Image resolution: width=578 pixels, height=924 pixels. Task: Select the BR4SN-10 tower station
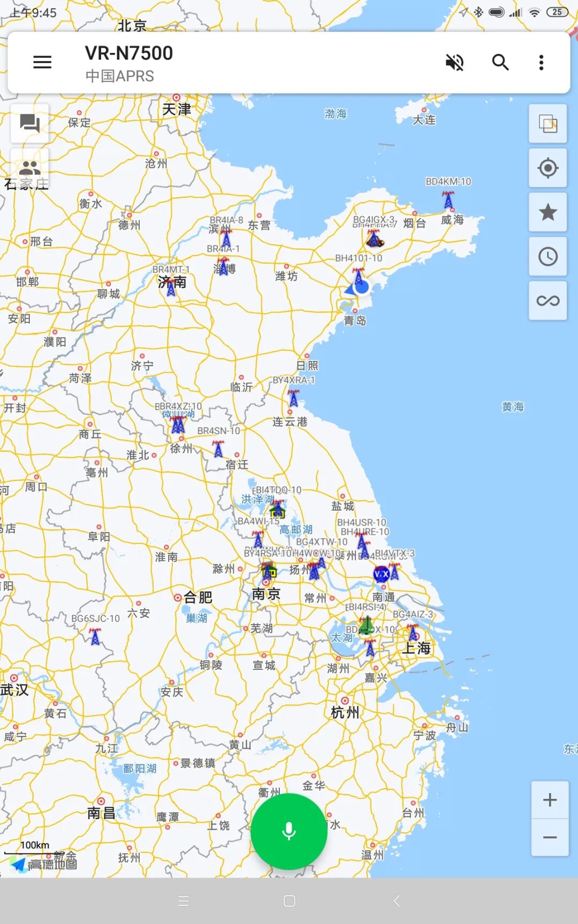[218, 449]
